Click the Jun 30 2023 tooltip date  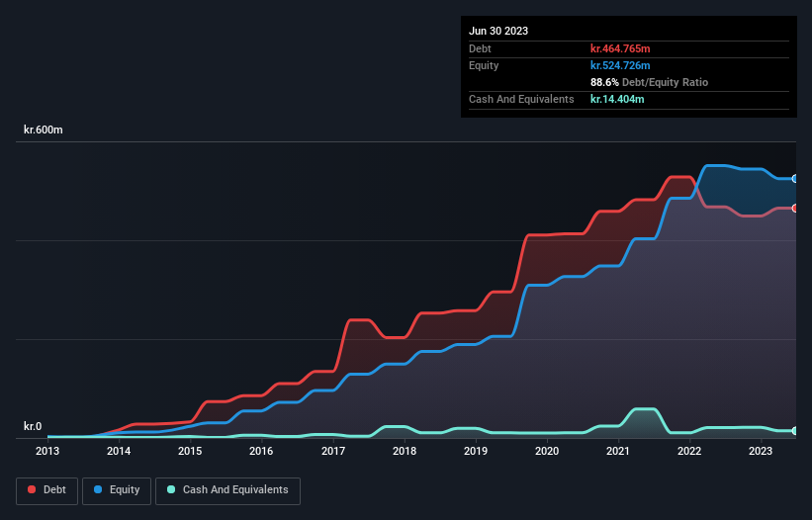[x=498, y=31]
